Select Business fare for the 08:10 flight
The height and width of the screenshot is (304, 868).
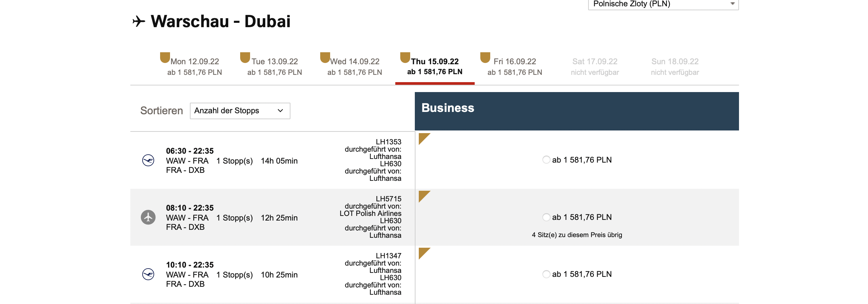pos(546,217)
